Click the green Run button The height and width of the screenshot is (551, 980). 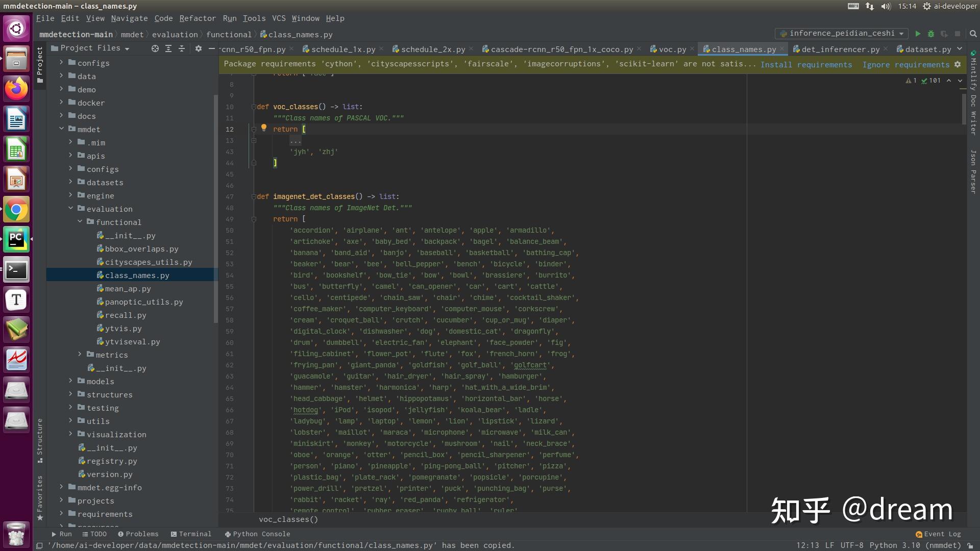[x=918, y=34]
